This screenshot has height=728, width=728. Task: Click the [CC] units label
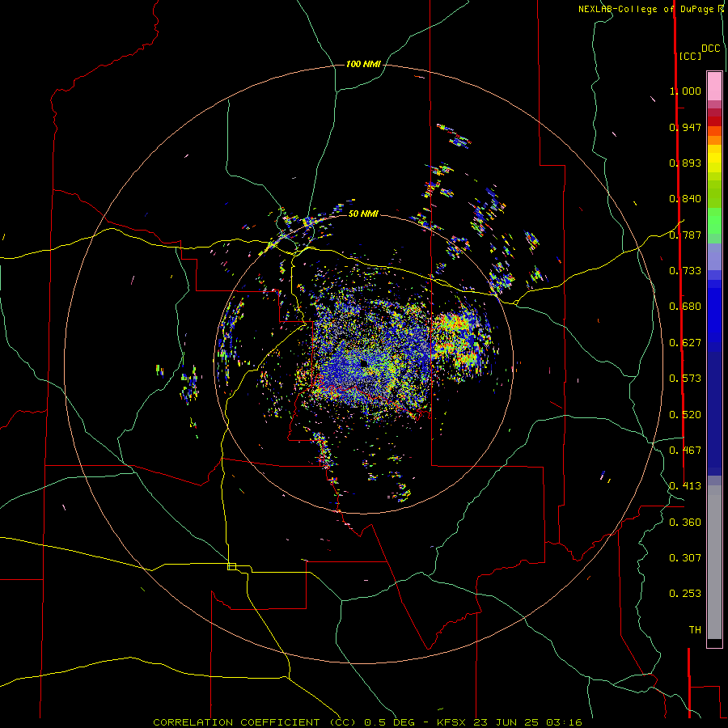coord(690,56)
